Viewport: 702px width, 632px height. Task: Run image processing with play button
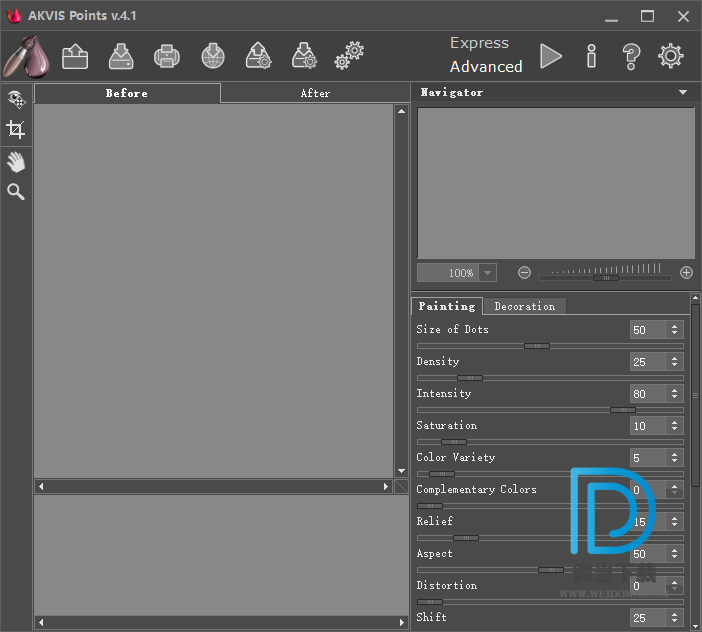551,56
